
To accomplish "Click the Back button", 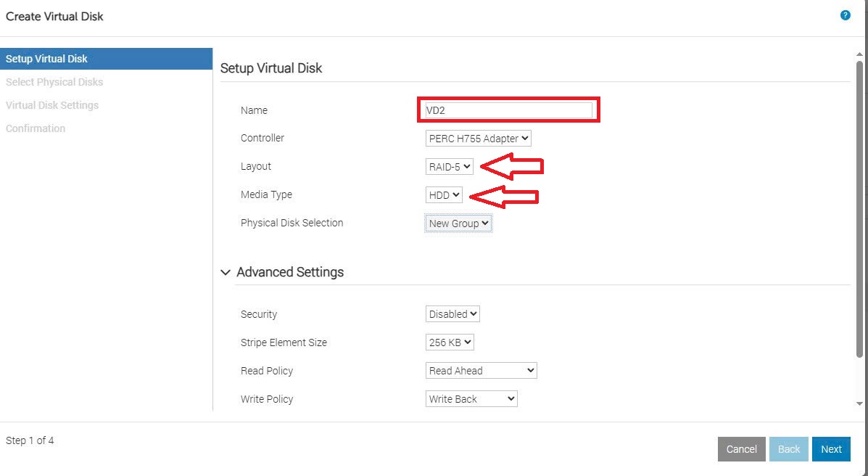I will [x=788, y=449].
